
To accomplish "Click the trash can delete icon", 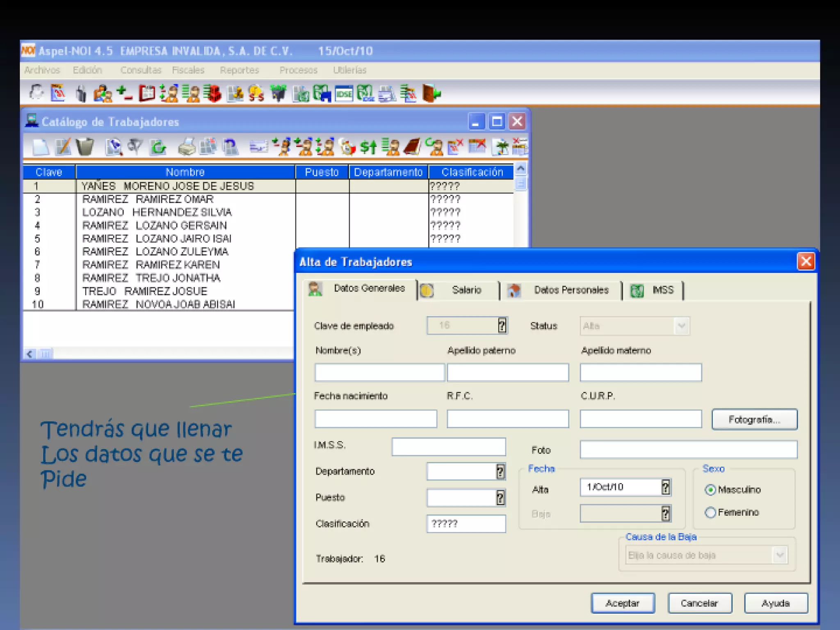I will pos(85,147).
